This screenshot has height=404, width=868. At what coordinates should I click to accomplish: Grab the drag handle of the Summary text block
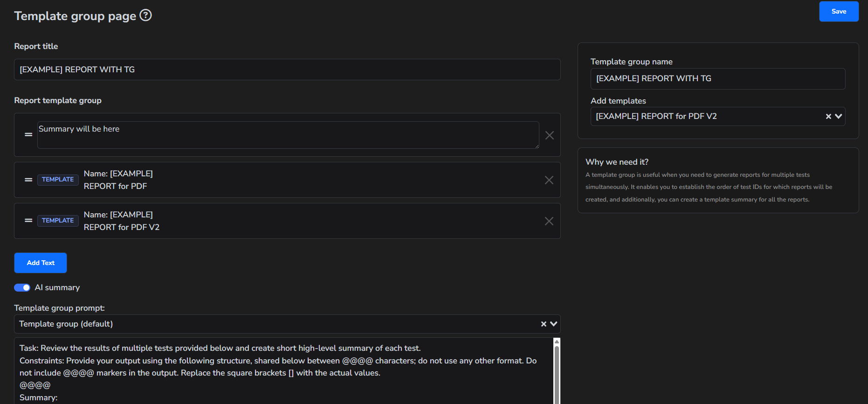[28, 135]
